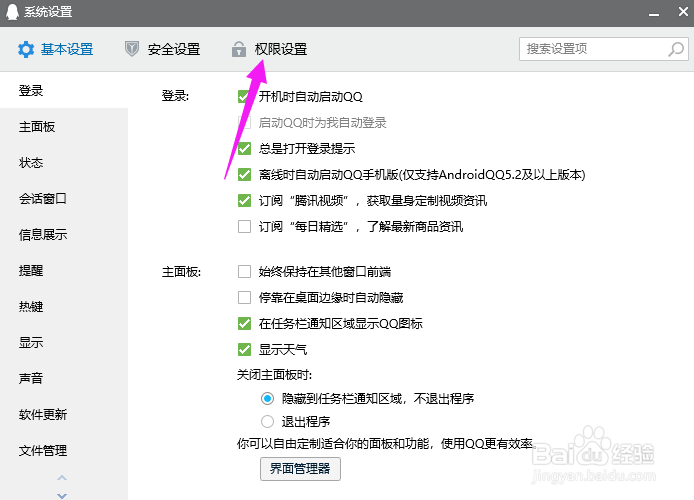Select 隐藏到任务栏通知区域 radio option
The image size is (694, 500).
[267, 399]
